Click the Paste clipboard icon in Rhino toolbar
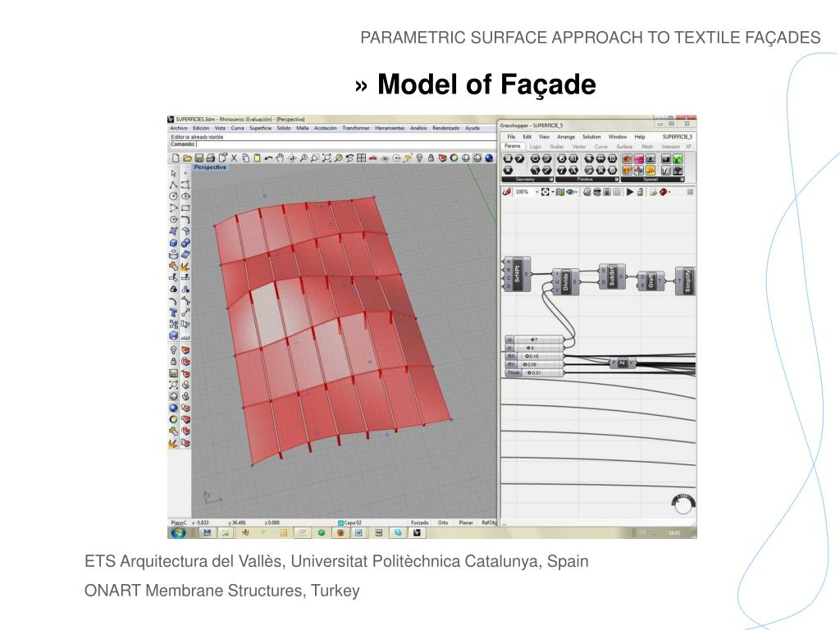The height and width of the screenshot is (630, 840). [x=257, y=158]
